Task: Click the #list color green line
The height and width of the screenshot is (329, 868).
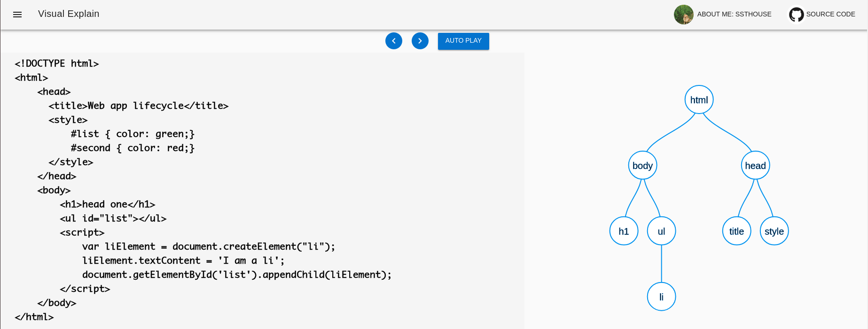Action: pyautogui.click(x=133, y=134)
